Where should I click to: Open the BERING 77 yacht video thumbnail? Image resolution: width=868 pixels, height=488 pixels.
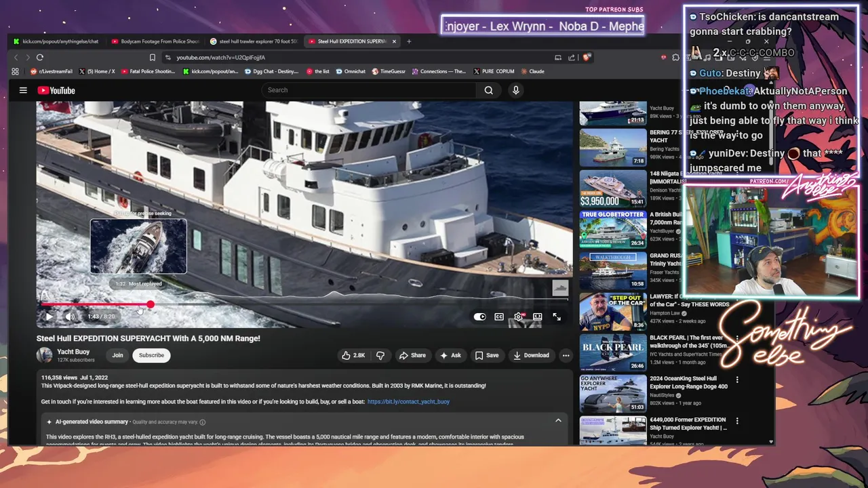click(x=613, y=147)
